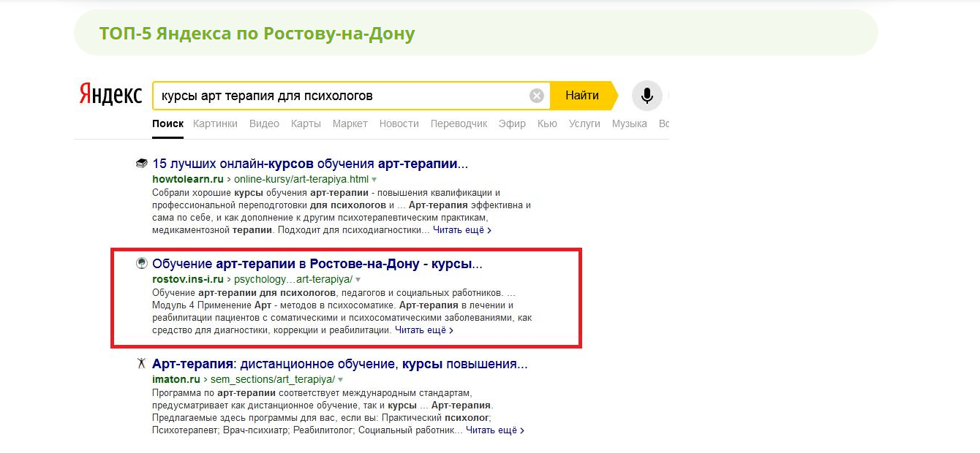Click the imaton.ru domain link
Viewport: 980px width, 453px height.
176,379
